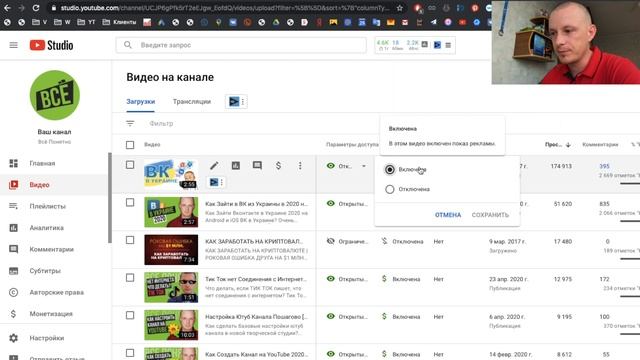Viewport: 640px width, 360px height.
Task: Open extension dots under first video
Action: point(222,182)
